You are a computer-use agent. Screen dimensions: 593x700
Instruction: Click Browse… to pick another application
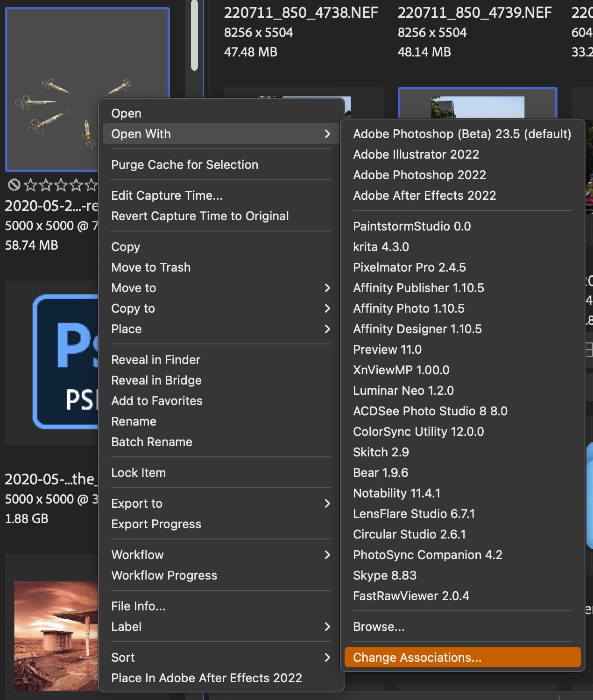tap(379, 627)
